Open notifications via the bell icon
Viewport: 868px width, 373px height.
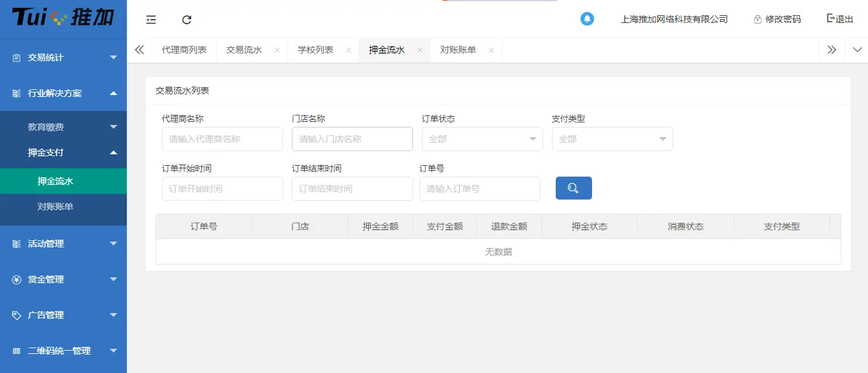pyautogui.click(x=587, y=18)
